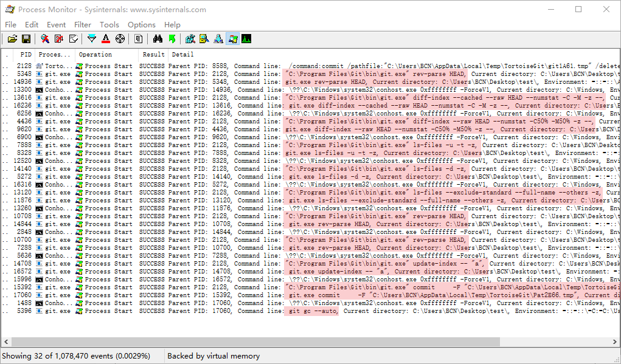Click the git.exe icon in PID 13616 row
This screenshot has width=621, height=364.
point(39,98)
